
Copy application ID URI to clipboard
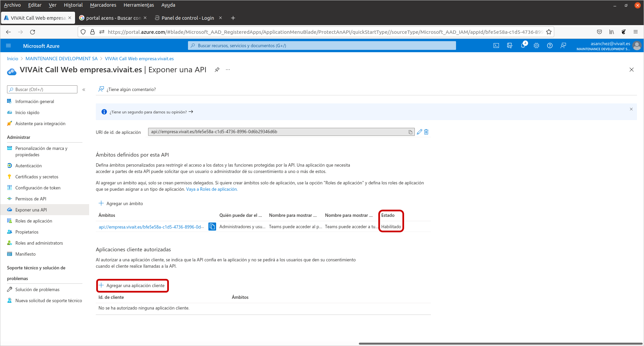(410, 132)
